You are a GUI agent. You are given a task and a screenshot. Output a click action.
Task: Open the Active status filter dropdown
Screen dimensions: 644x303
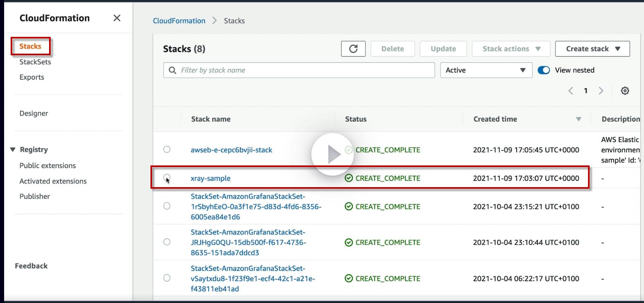[x=486, y=70]
